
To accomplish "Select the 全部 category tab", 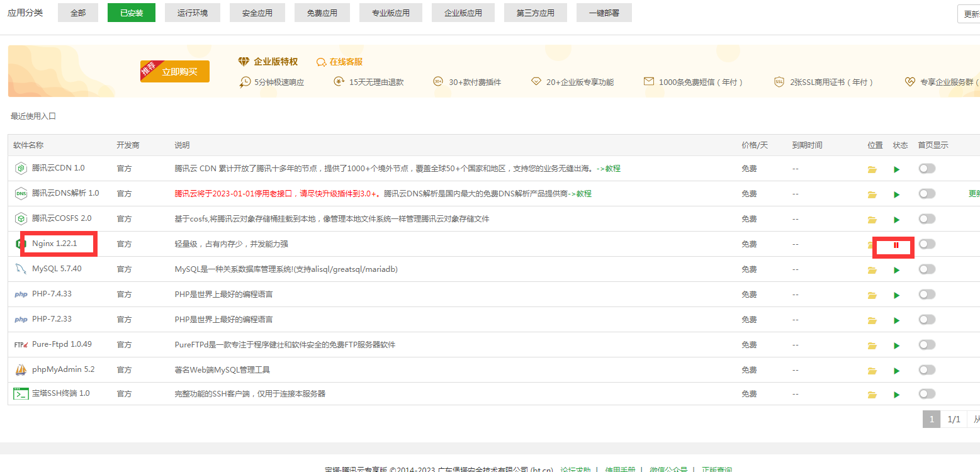I will click(x=78, y=13).
